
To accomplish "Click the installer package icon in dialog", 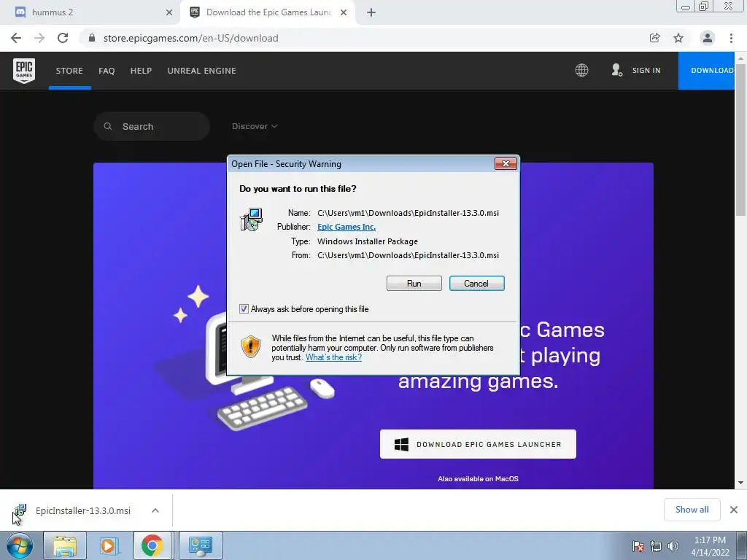I will pyautogui.click(x=251, y=219).
